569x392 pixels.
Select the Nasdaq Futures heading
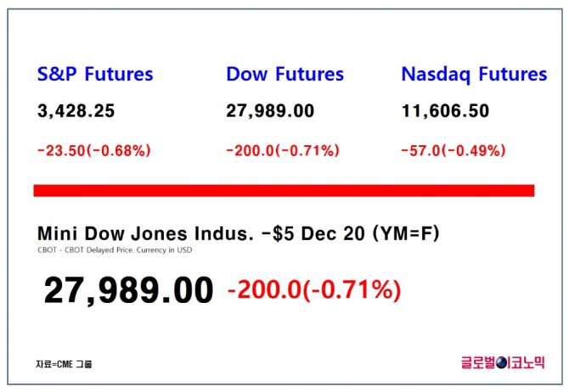tap(474, 75)
